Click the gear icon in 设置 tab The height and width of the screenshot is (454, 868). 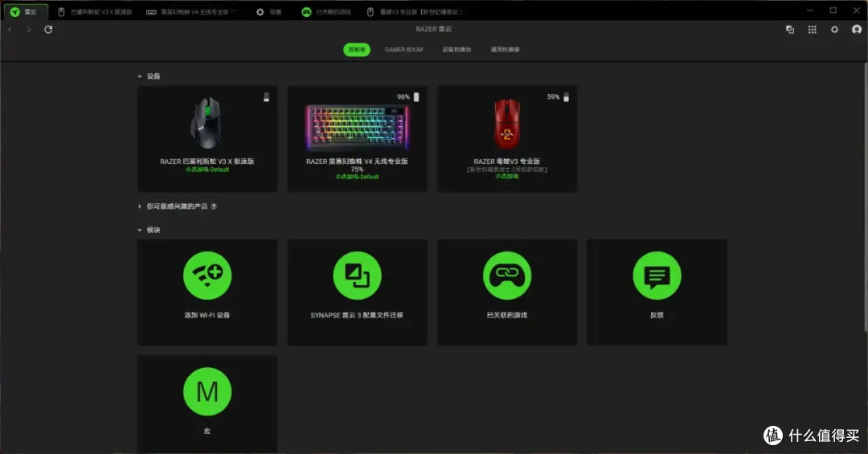point(260,11)
